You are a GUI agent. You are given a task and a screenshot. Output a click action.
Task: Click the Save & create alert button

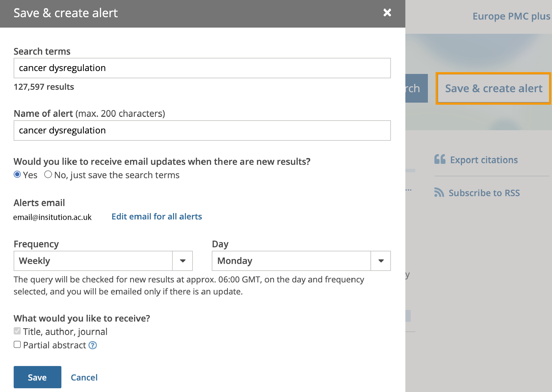[x=493, y=88]
